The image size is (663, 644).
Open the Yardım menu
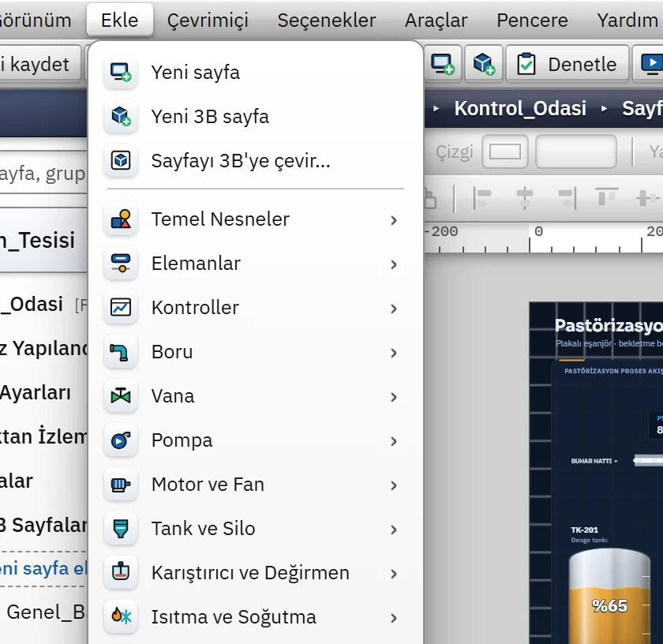coord(627,20)
